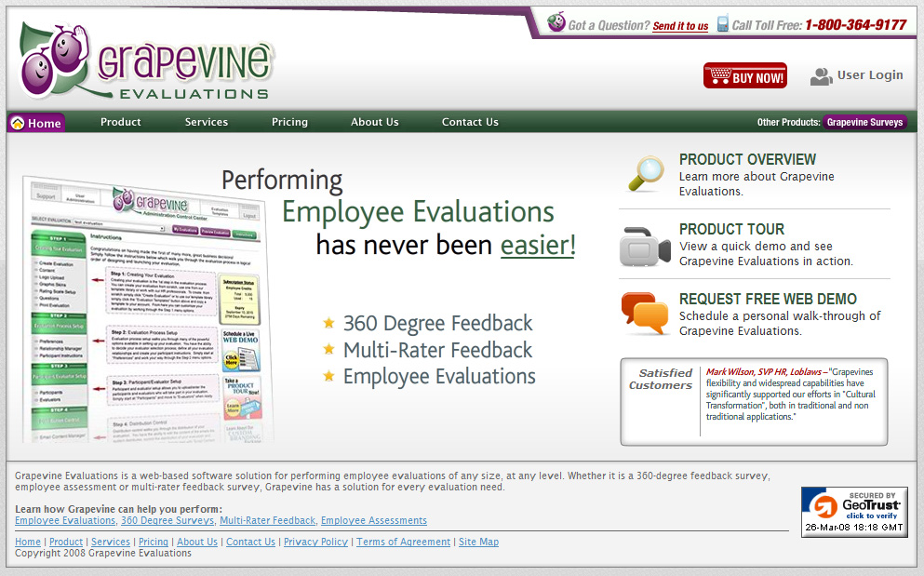Click the grape icon beside Got a Question
Image resolution: width=924 pixels, height=576 pixels.
556,22
